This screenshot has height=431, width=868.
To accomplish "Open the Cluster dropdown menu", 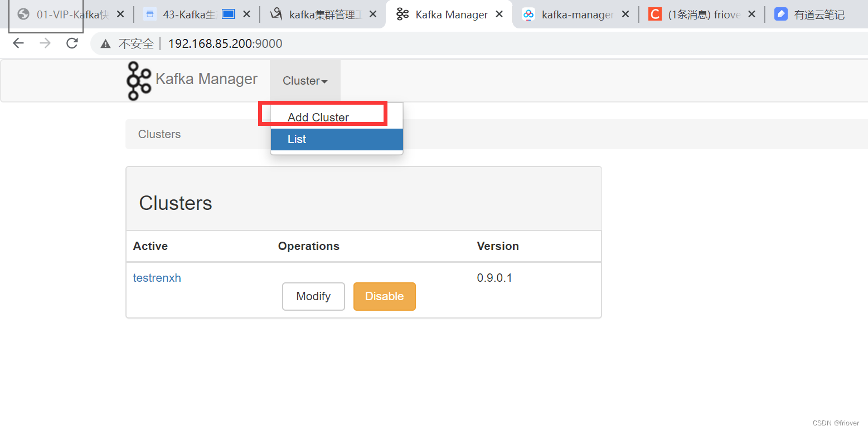I will [x=305, y=81].
